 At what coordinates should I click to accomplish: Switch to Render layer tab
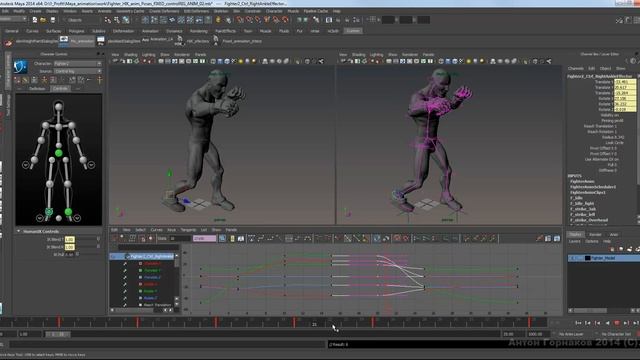point(595,235)
